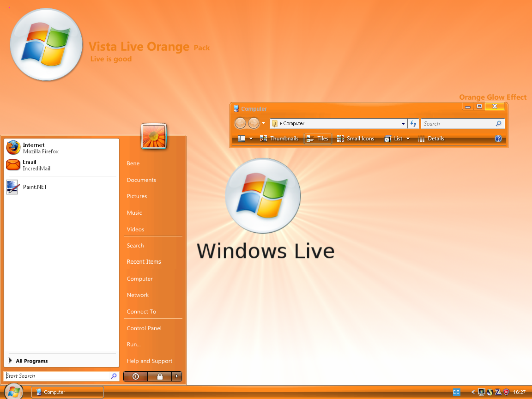Click the Start Search magnifier icon

[114, 376]
